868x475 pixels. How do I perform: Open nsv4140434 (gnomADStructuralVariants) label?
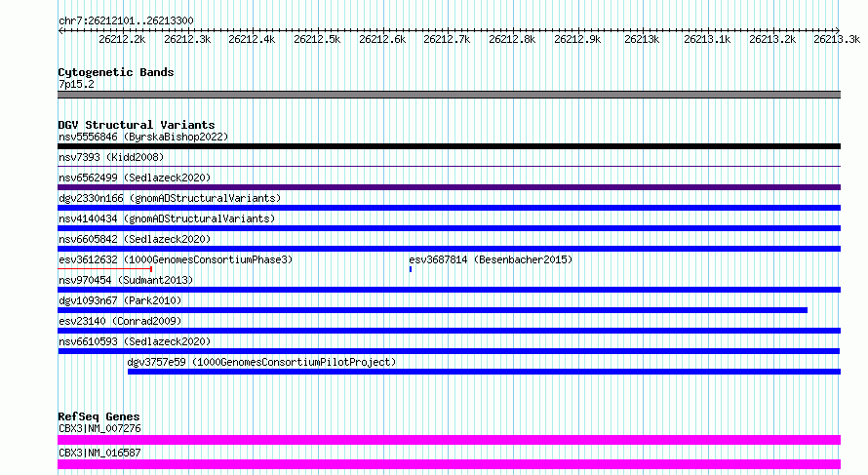tap(167, 218)
